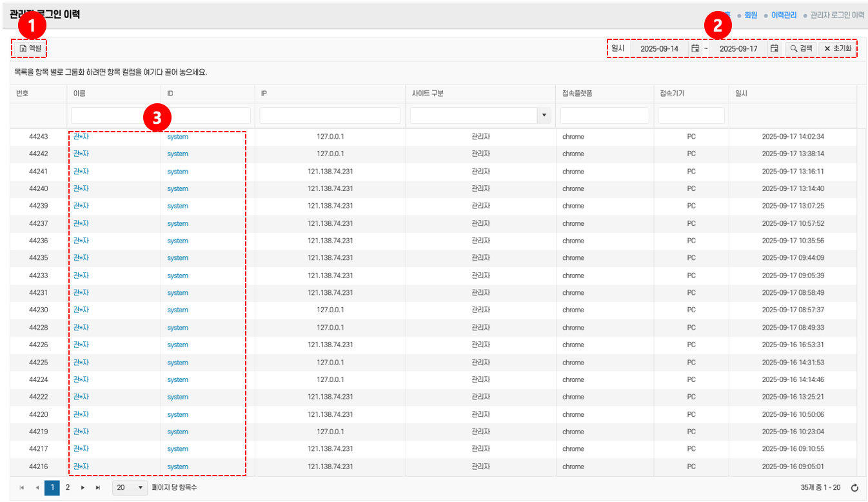The height and width of the screenshot is (502, 868).
Task: Focus the 접속플랫폼 filter text box
Action: tap(604, 115)
